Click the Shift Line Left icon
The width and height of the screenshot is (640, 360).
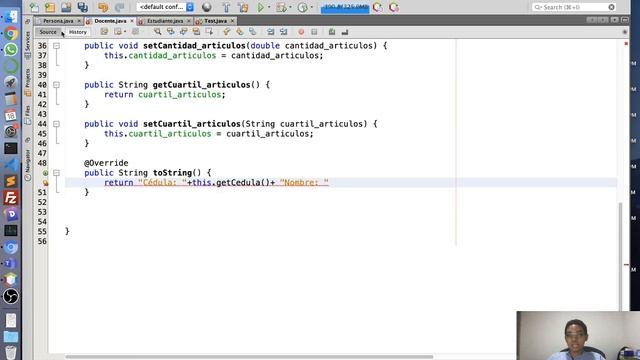(270, 32)
